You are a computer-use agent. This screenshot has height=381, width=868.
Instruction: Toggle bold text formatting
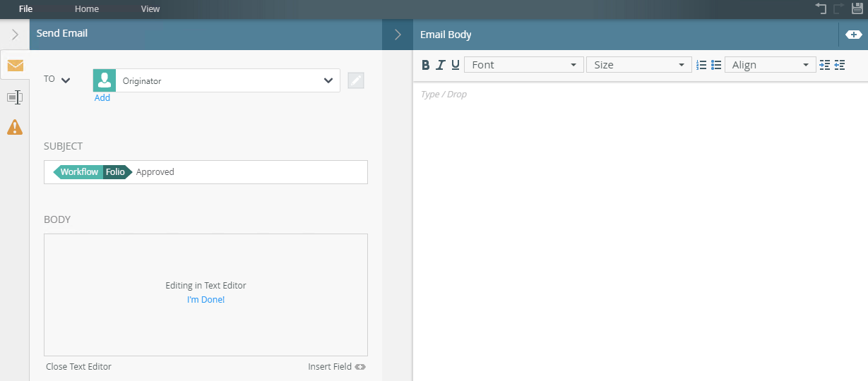coord(425,65)
